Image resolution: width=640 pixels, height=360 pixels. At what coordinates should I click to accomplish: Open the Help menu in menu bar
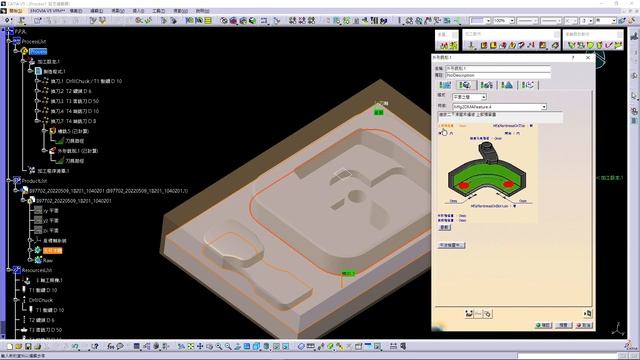point(202,11)
